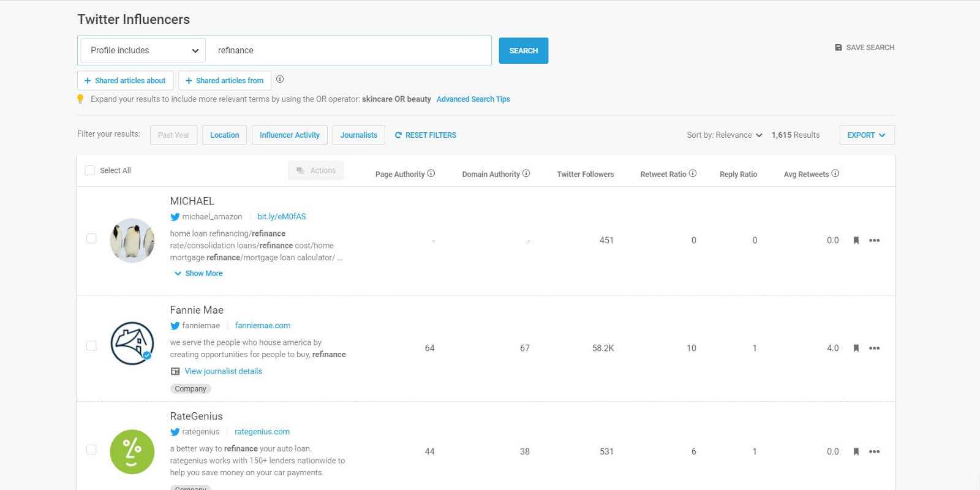Sort by Avg Retweets column header
980x490 pixels.
click(806, 174)
